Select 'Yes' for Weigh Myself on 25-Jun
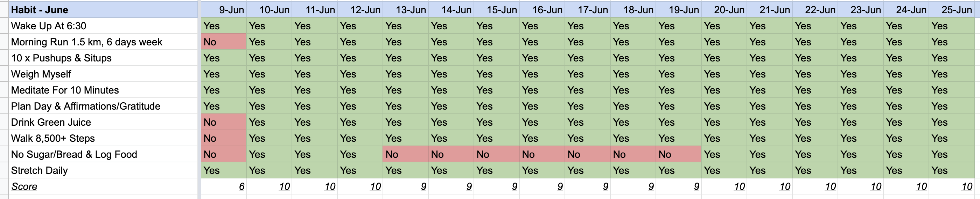The width and height of the screenshot is (980, 199). point(951,74)
